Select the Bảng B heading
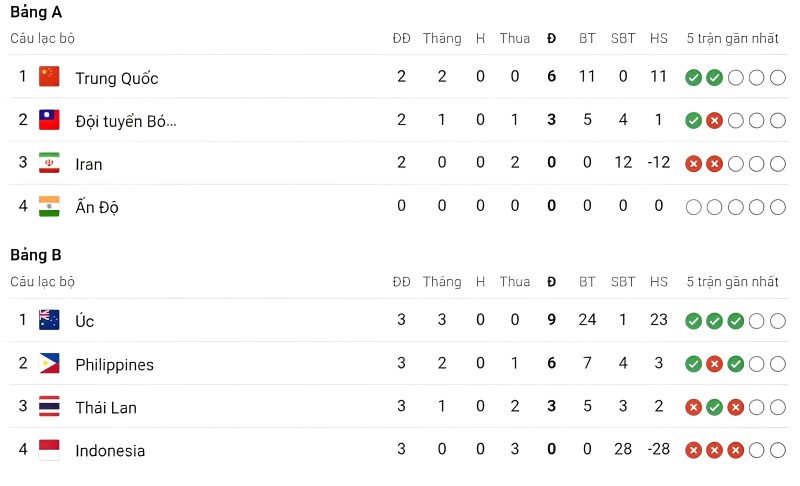 click(36, 254)
